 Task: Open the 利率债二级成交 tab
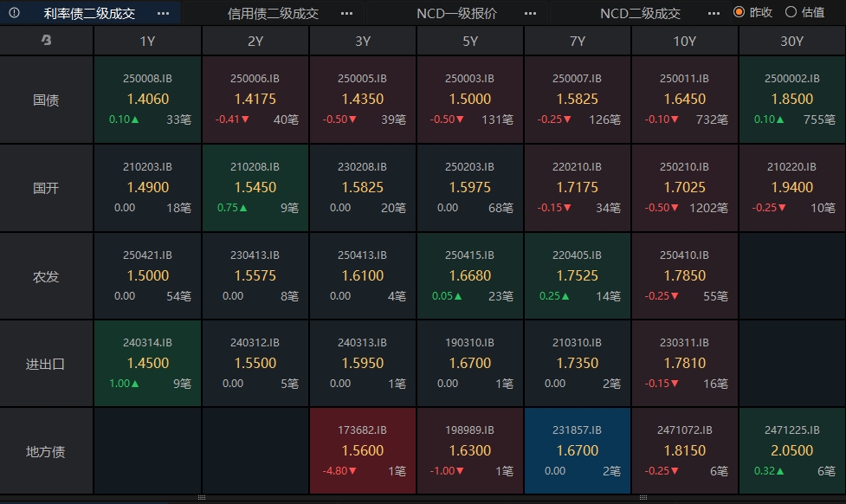[89, 13]
